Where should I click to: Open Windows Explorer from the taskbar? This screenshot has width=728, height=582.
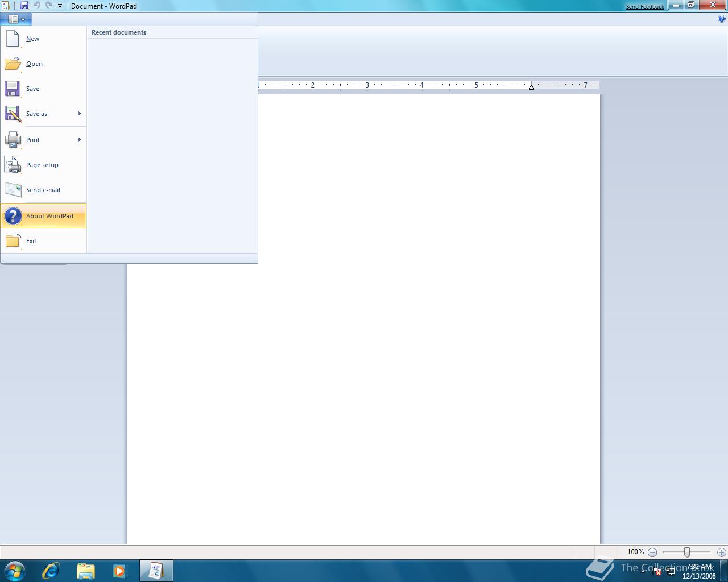pos(85,571)
